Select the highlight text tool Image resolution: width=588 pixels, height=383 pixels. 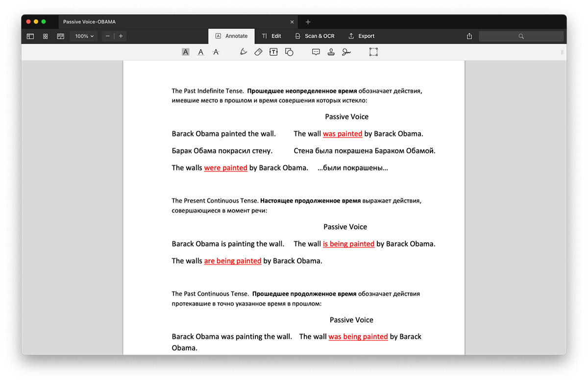point(185,52)
